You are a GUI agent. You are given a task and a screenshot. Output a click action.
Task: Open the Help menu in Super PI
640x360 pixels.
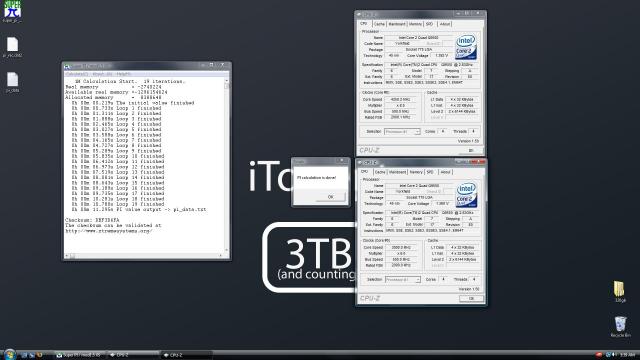[123, 74]
